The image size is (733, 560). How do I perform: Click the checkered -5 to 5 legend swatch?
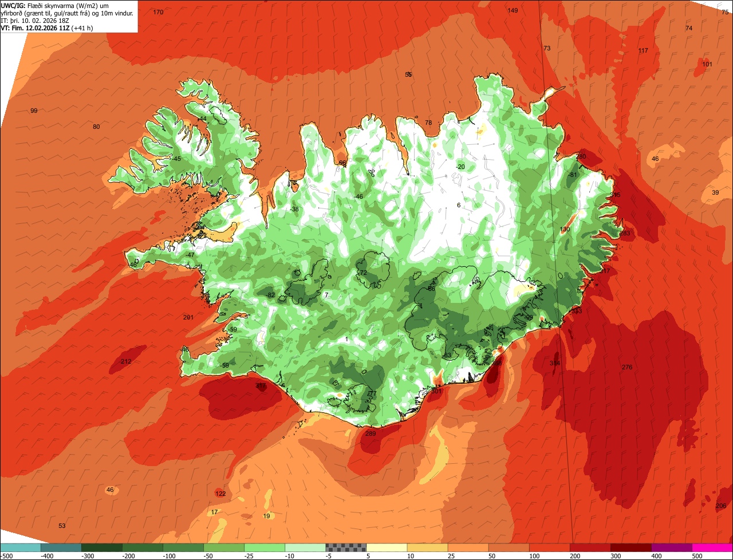point(346,547)
